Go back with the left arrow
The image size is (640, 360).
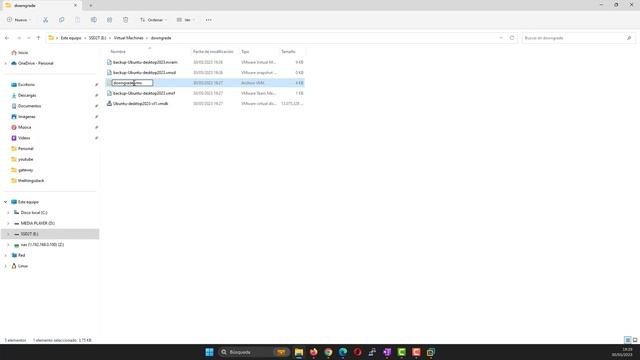[7, 38]
